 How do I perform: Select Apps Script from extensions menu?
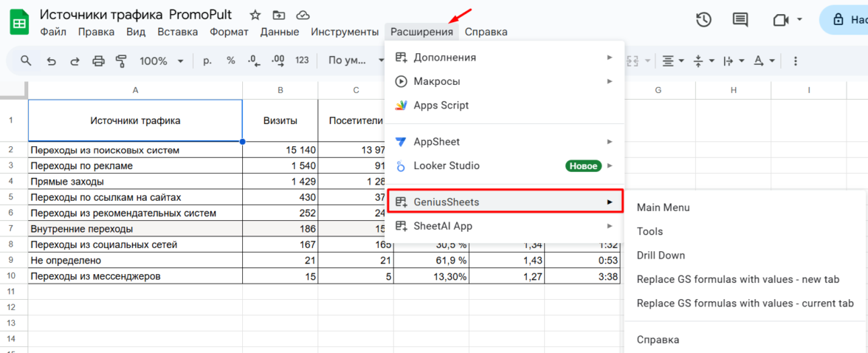tap(441, 105)
